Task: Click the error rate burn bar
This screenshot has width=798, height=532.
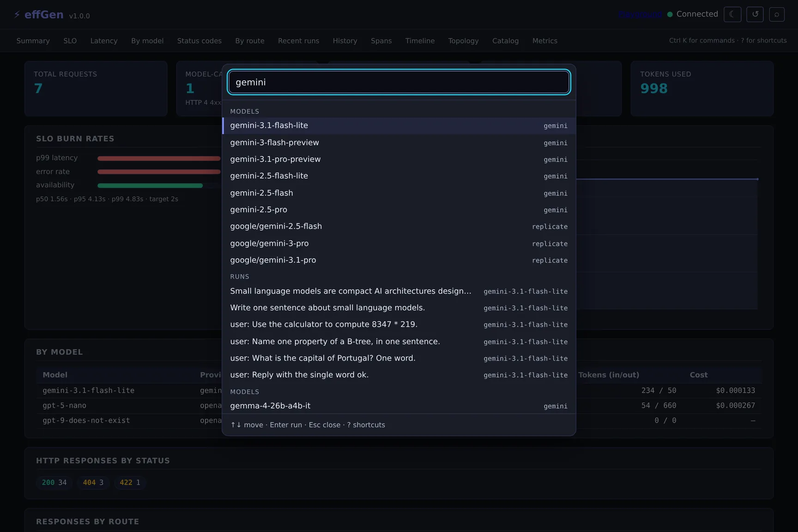Action: [159, 172]
